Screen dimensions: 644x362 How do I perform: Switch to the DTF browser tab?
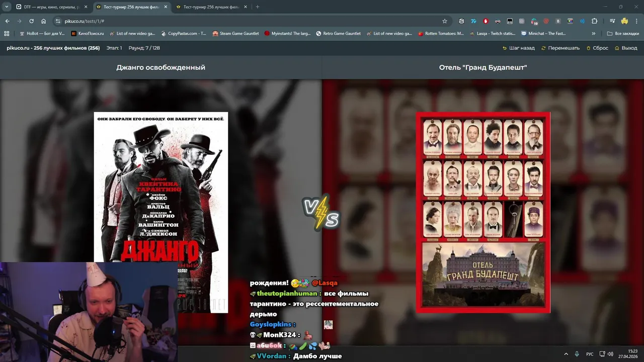click(51, 7)
